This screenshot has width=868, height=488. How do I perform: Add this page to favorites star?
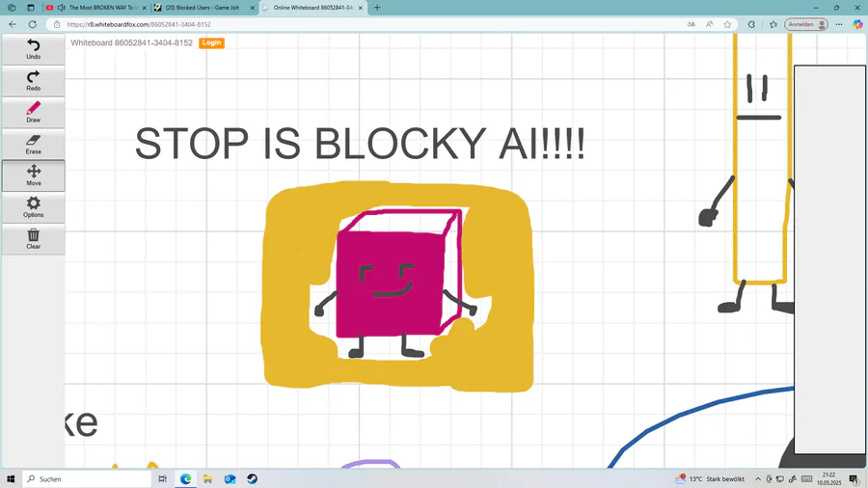tap(727, 24)
